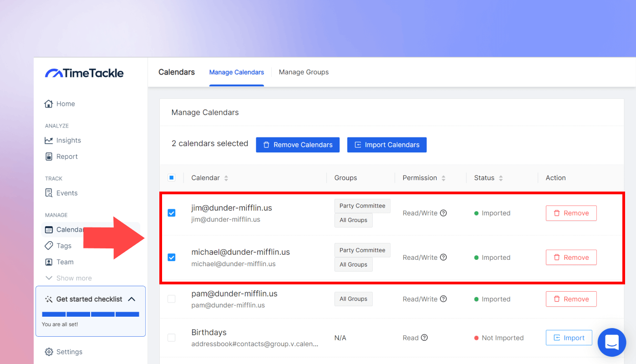Click the checklist progress bar
This screenshot has width=636, height=364.
click(91, 314)
